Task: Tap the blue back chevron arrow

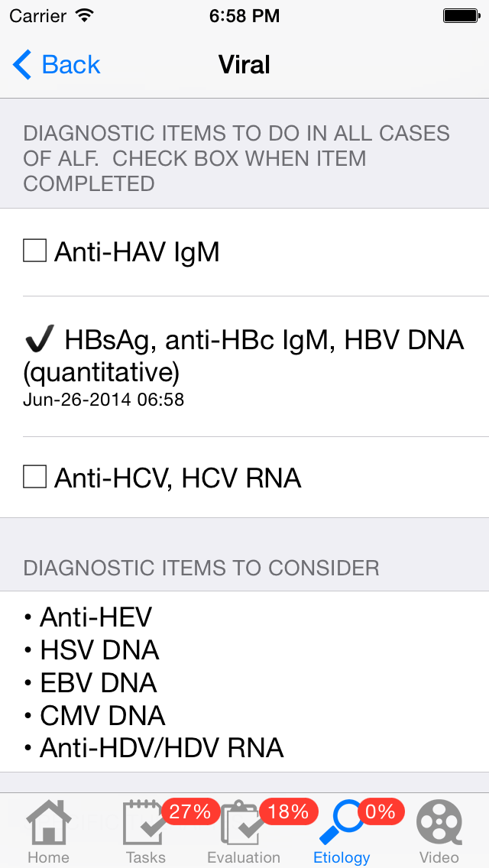Action: click(x=22, y=65)
